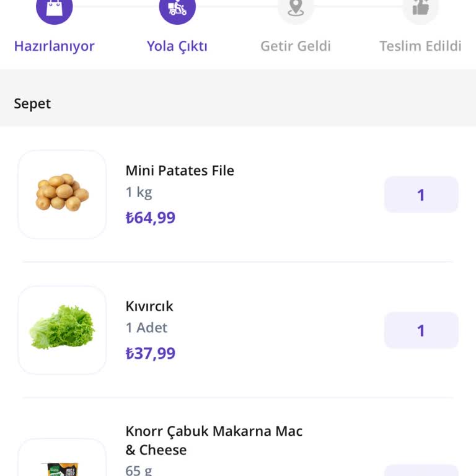Select the Hazırlanıyor step label
476x476 pixels.
point(55,46)
